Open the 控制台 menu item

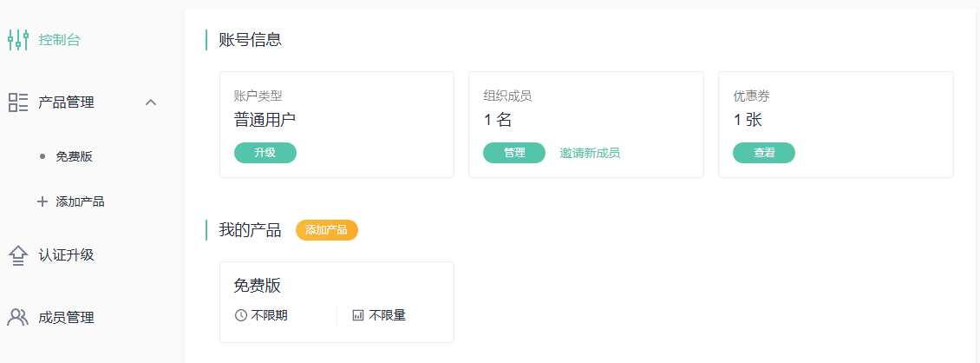59,40
